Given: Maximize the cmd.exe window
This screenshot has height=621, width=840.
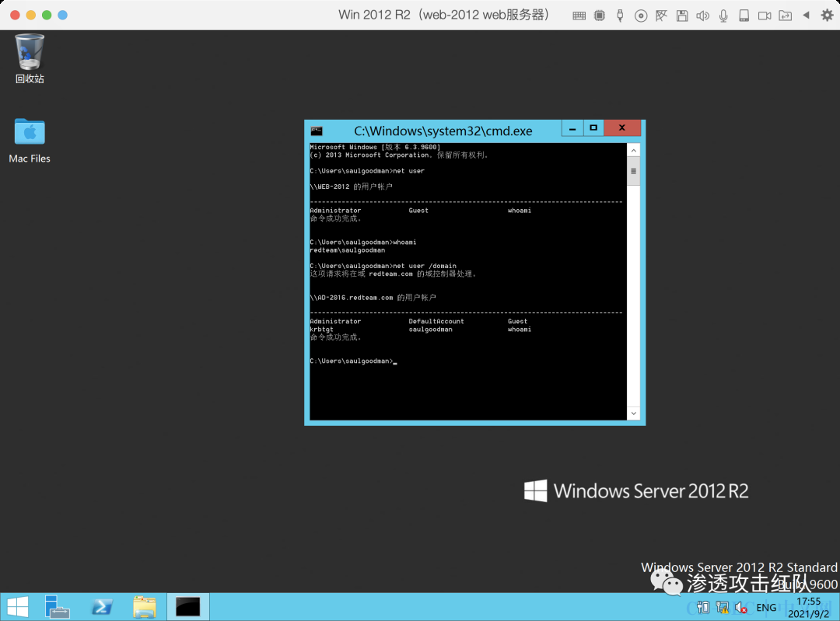Looking at the screenshot, I should coord(593,128).
